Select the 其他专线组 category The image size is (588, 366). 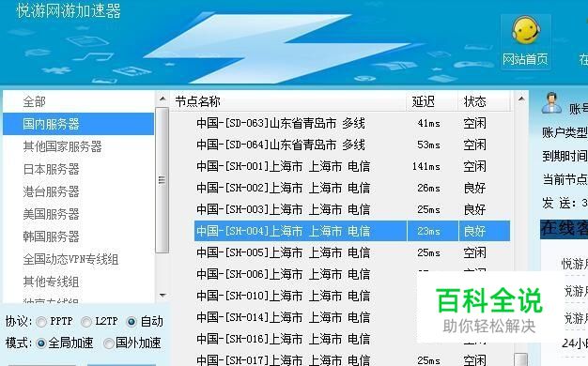click(51, 282)
